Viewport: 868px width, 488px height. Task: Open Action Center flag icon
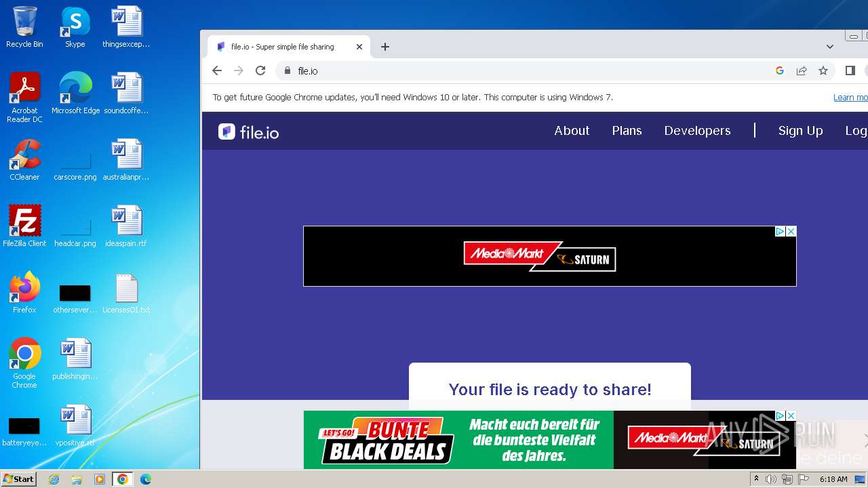click(x=803, y=479)
